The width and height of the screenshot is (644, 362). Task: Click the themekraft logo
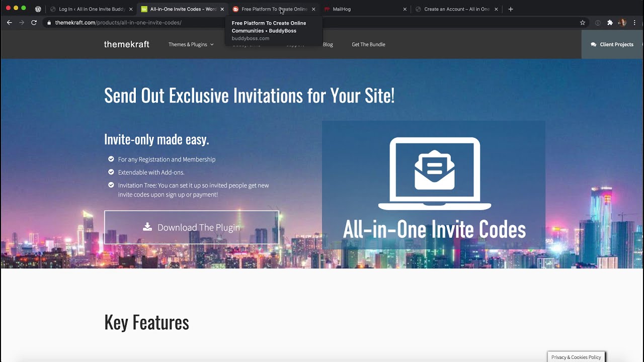point(126,44)
